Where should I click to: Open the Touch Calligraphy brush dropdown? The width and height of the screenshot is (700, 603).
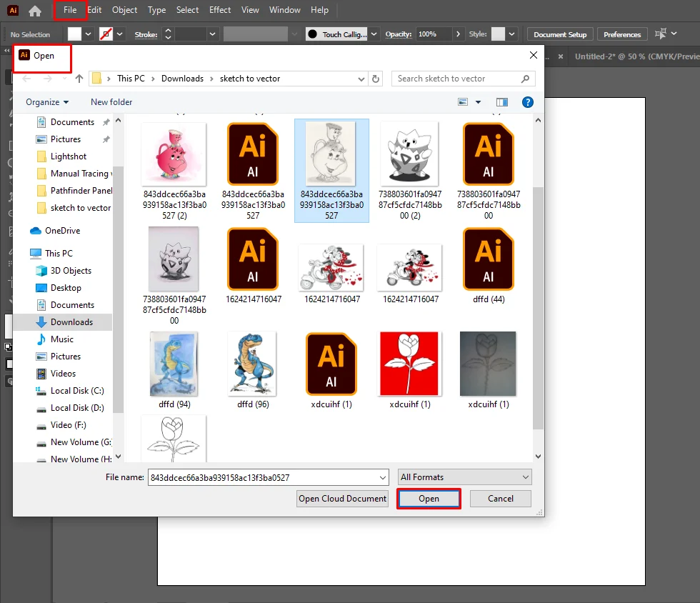click(x=374, y=34)
